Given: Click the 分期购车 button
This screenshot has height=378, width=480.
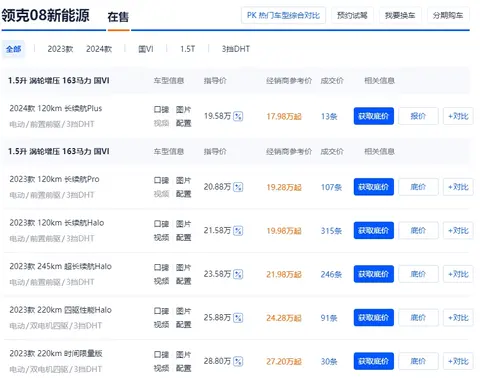Looking at the screenshot, I should [448, 15].
